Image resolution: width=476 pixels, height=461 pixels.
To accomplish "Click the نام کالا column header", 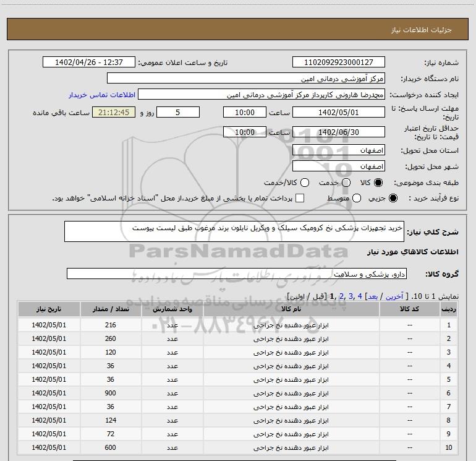I will pos(291,309).
